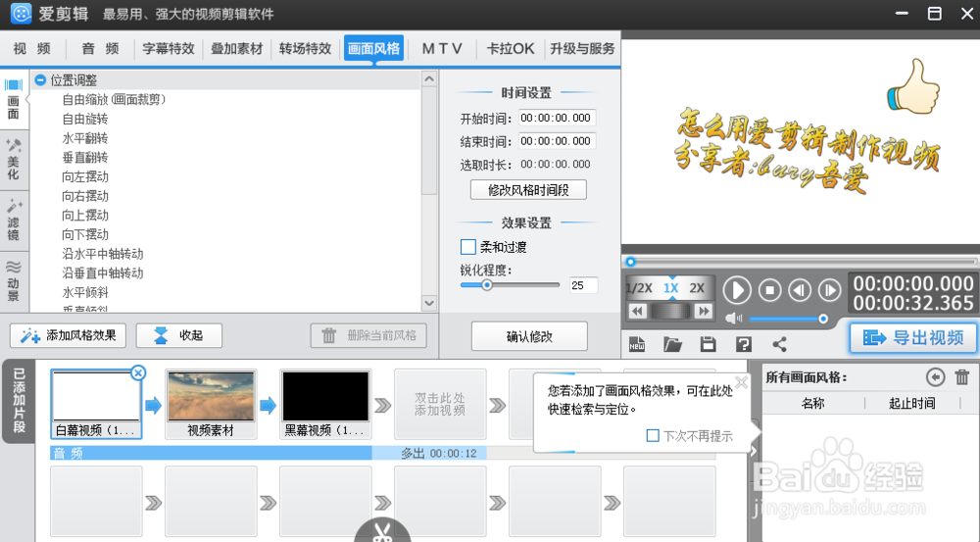The height and width of the screenshot is (542, 980).
Task: Click the preview progress bar handle
Action: coord(630,262)
